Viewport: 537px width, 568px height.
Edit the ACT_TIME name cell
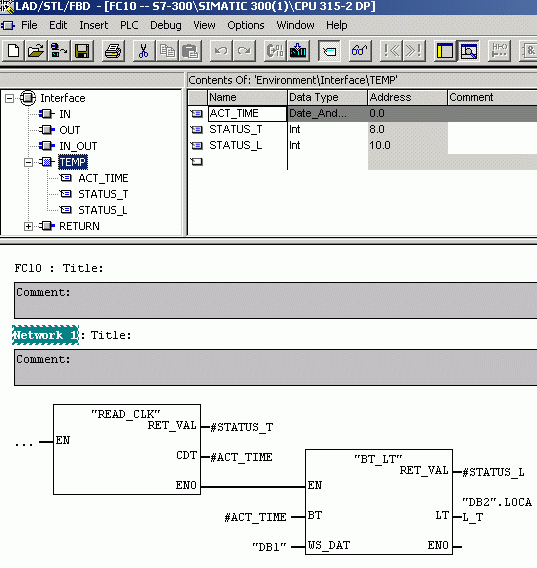(247, 113)
